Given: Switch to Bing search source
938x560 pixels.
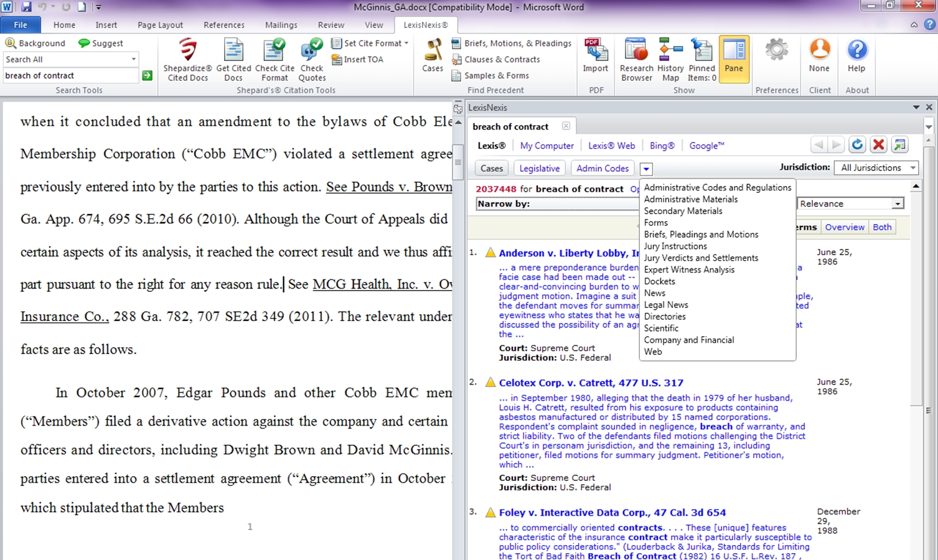Looking at the screenshot, I should click(662, 146).
